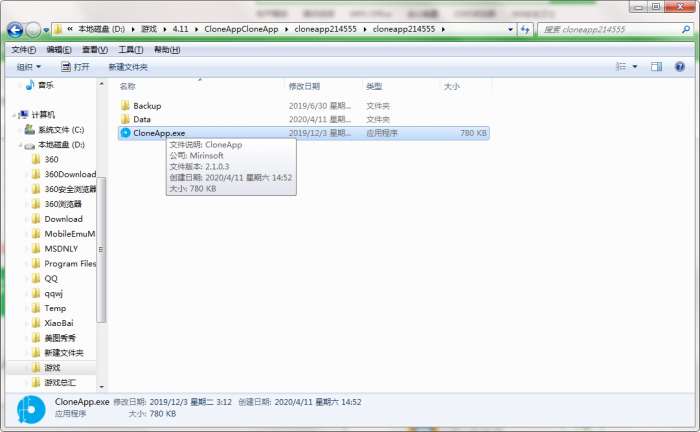
Task: Open the view options dropdown arrow
Action: (x=635, y=67)
